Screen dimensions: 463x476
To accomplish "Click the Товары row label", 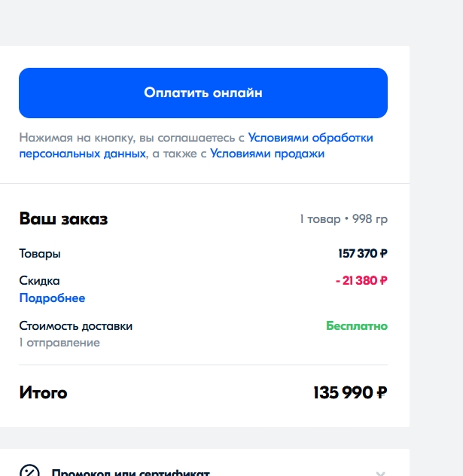I will click(x=40, y=254).
